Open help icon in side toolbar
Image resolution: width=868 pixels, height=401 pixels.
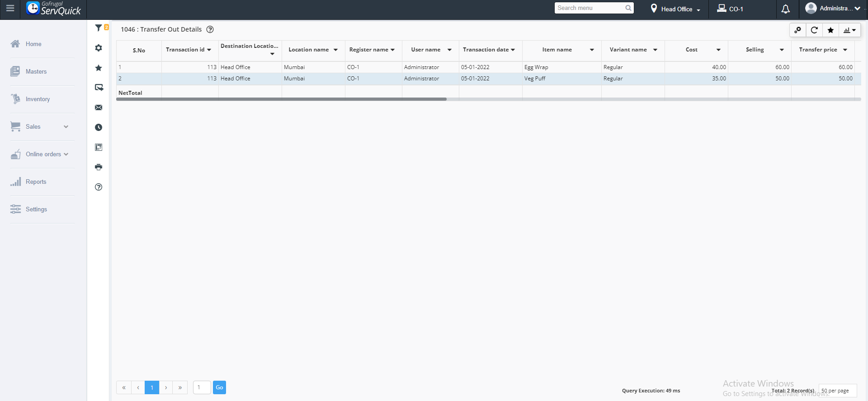99,187
